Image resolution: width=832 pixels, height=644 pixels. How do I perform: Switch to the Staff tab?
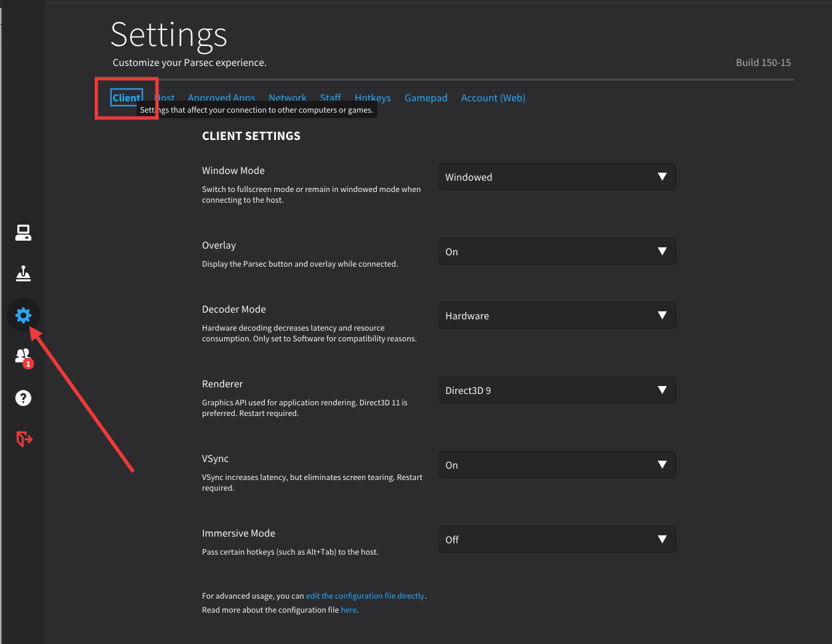330,97
